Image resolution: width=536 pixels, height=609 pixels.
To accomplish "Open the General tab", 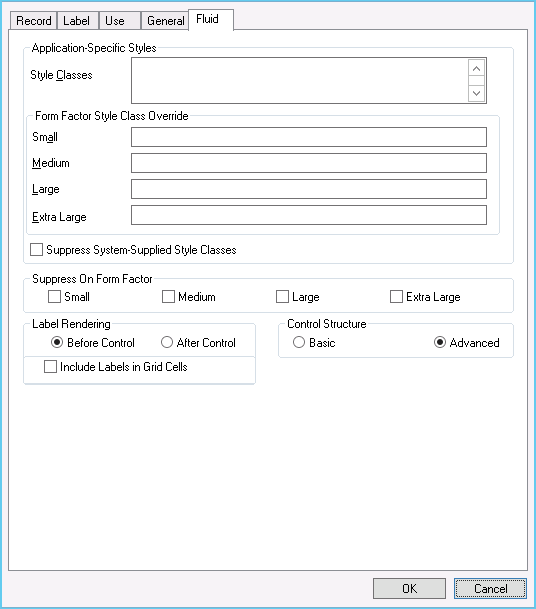I will click(x=165, y=21).
